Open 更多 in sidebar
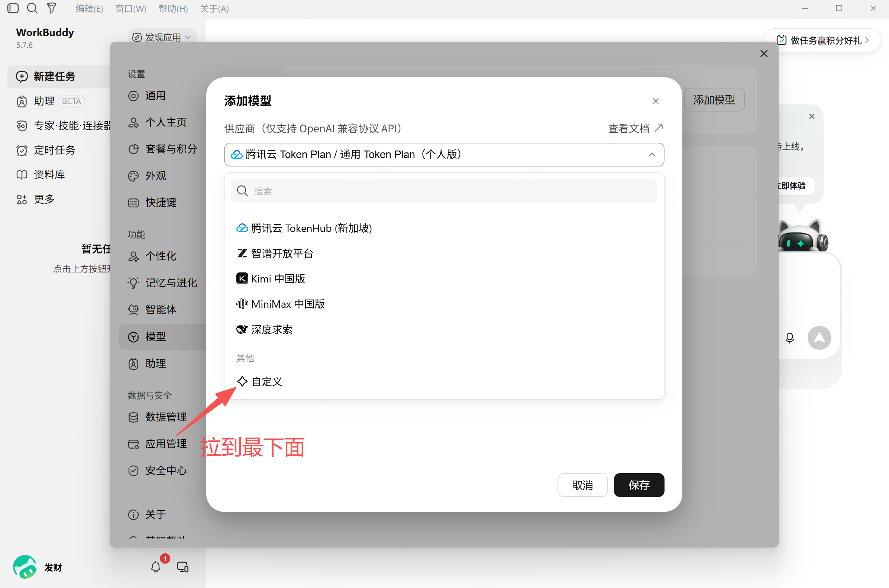 pyautogui.click(x=59, y=199)
